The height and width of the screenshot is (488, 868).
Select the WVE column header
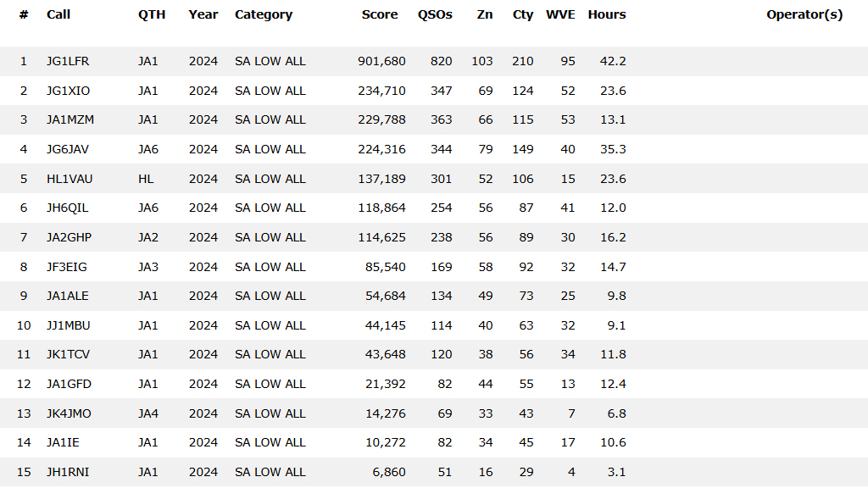(x=560, y=14)
